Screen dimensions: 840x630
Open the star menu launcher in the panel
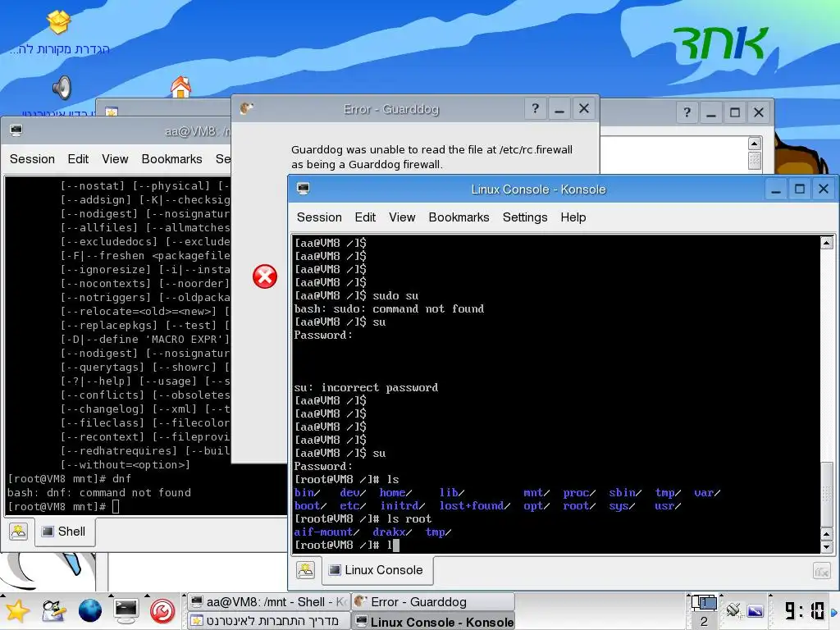16,611
